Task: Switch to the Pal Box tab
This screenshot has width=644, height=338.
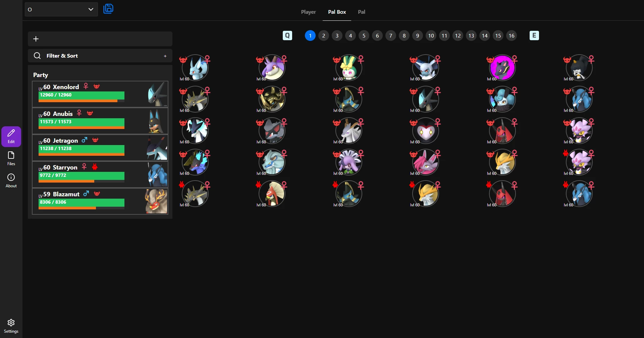Action: (337, 12)
